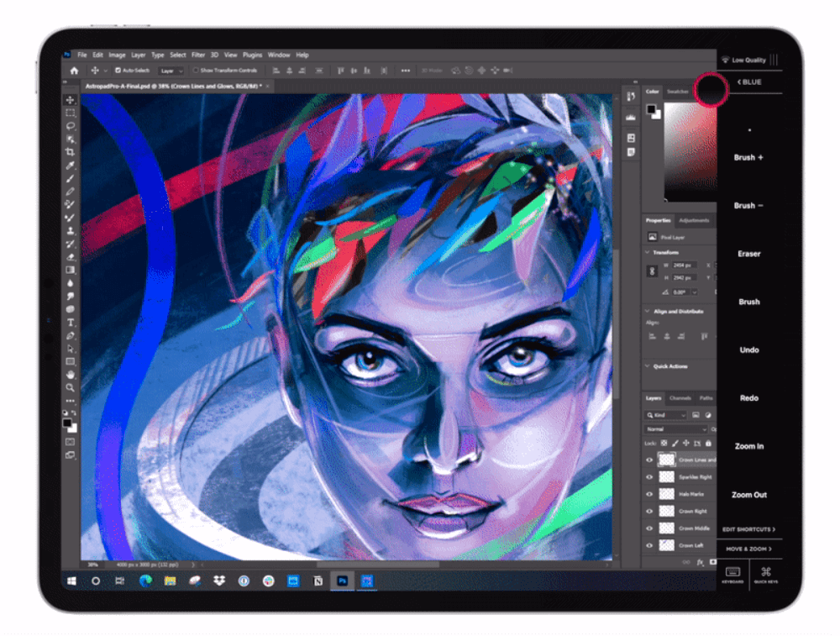This screenshot has height=636, width=840.
Task: Switch to the Adjustments tab
Action: point(694,220)
